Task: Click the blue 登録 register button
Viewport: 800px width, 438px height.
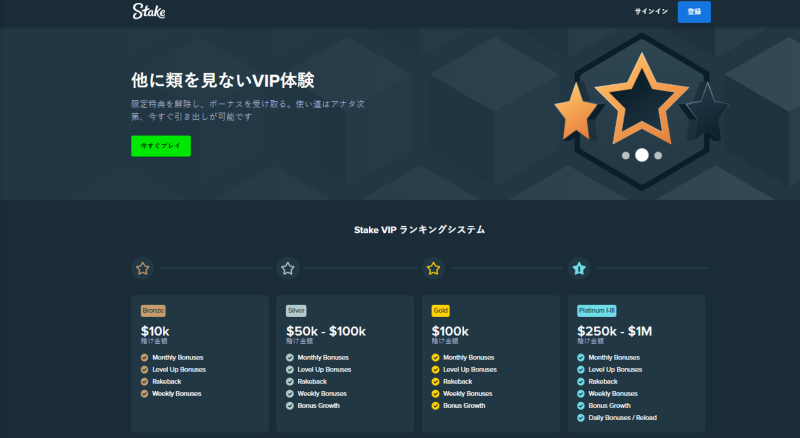Action: coord(694,12)
